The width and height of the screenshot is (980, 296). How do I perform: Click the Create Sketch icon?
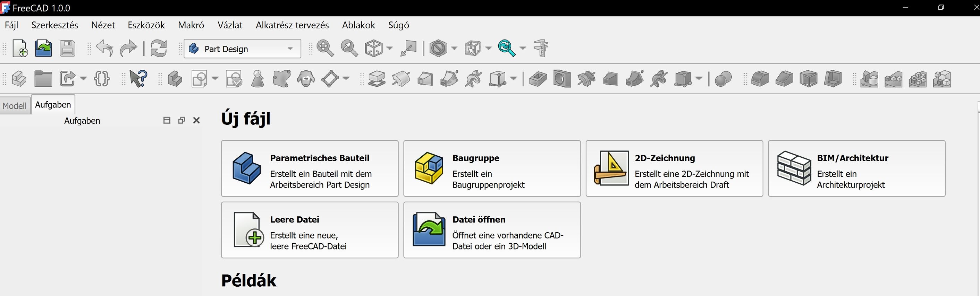pyautogui.click(x=199, y=79)
